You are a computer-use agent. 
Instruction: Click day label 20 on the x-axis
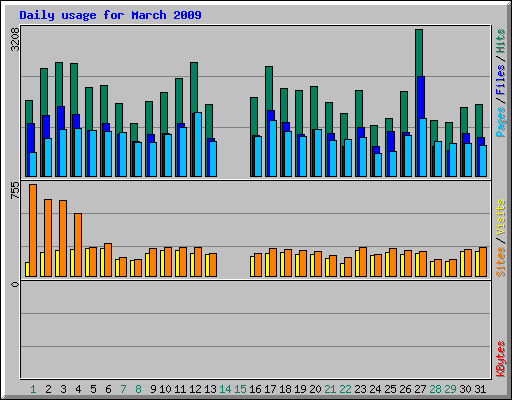click(315, 389)
